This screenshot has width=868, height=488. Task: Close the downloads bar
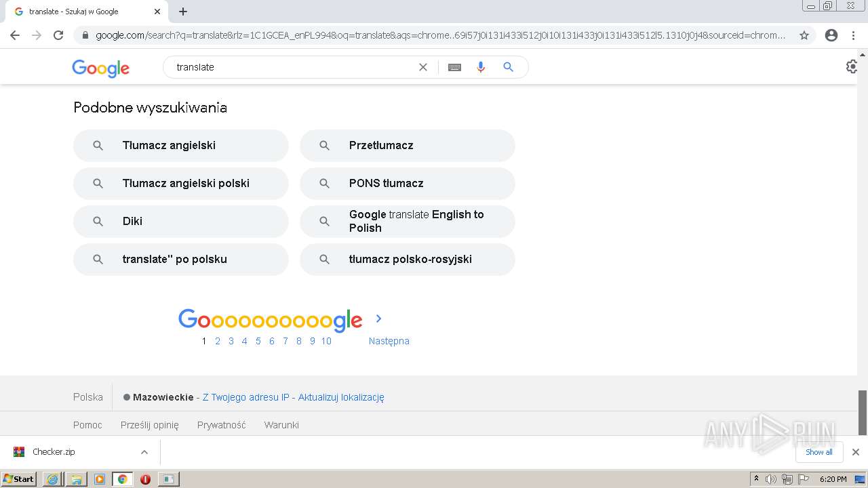(x=856, y=452)
